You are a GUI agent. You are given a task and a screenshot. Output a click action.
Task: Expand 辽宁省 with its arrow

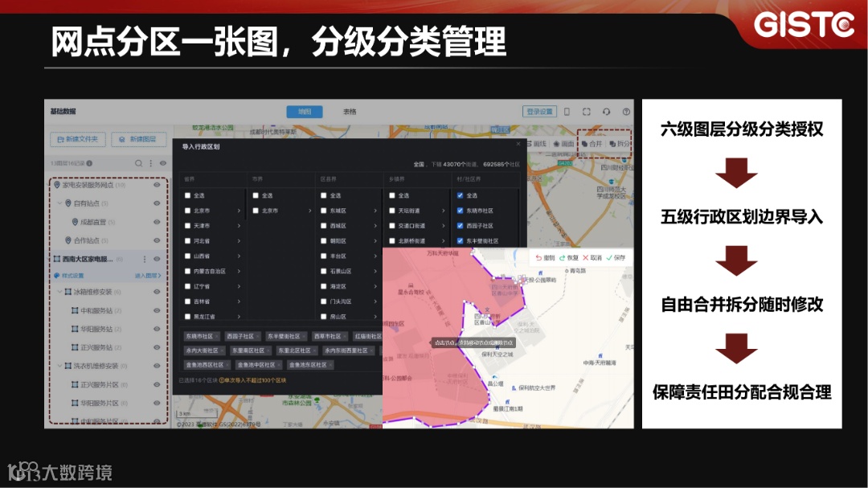tap(239, 286)
